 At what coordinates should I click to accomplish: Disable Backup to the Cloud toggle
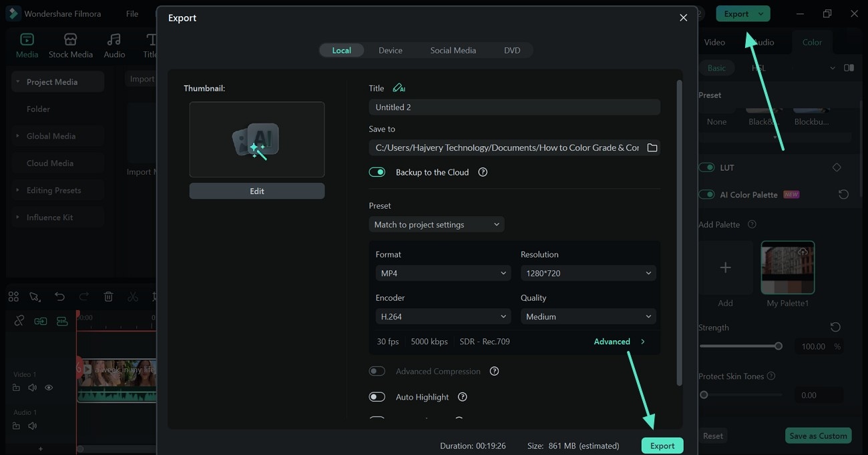click(x=377, y=172)
